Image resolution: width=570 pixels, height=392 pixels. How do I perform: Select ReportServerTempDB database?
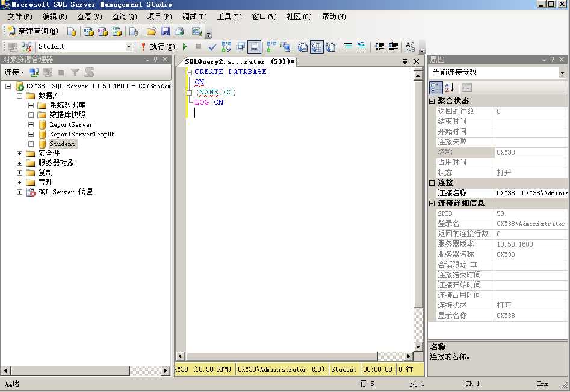click(82, 134)
